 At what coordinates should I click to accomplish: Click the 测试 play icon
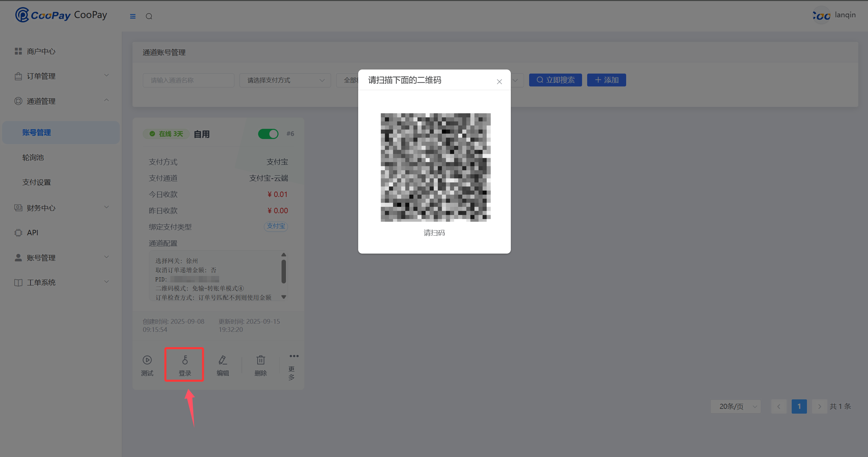[147, 360]
